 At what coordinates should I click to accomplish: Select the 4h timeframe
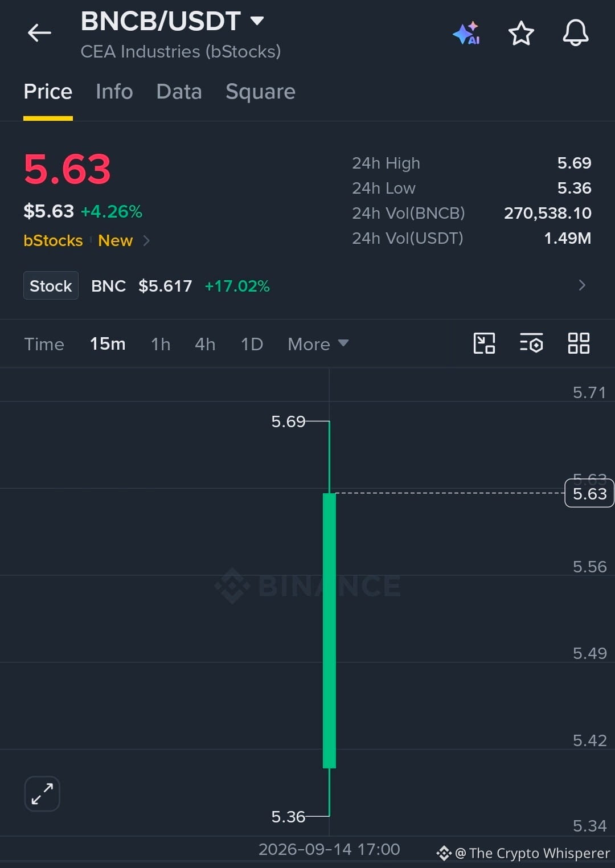(205, 344)
